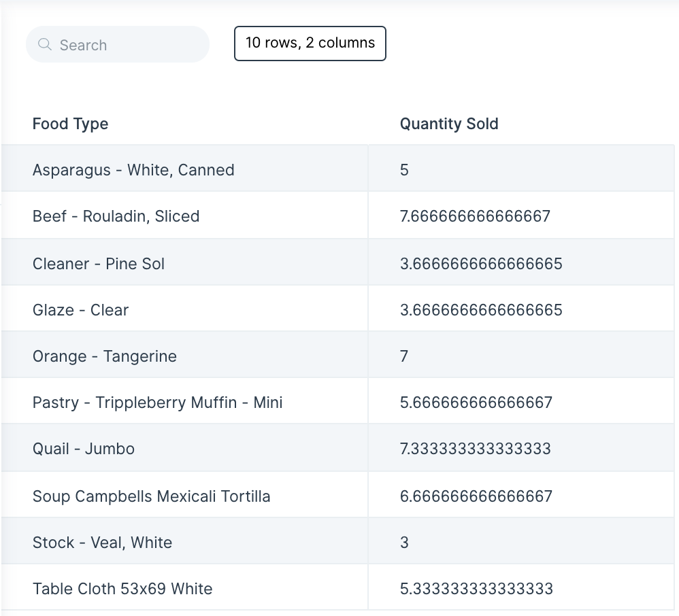
Task: Click quantity value 7 for Orange
Action: pyautogui.click(x=404, y=356)
